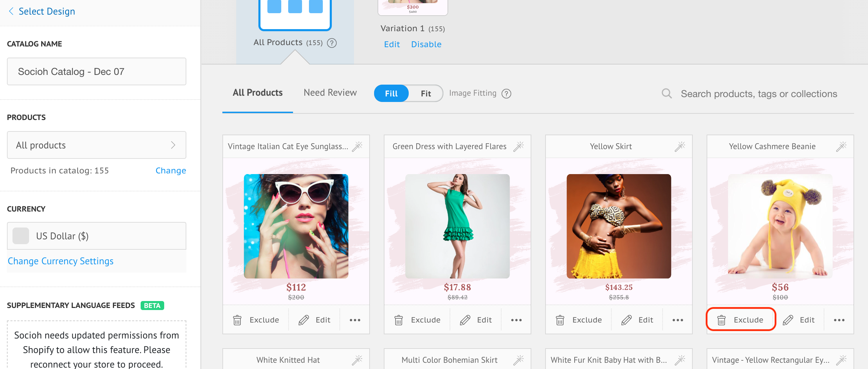Open Change Currency Settings link
Viewport: 868px width, 369px height.
coord(61,261)
